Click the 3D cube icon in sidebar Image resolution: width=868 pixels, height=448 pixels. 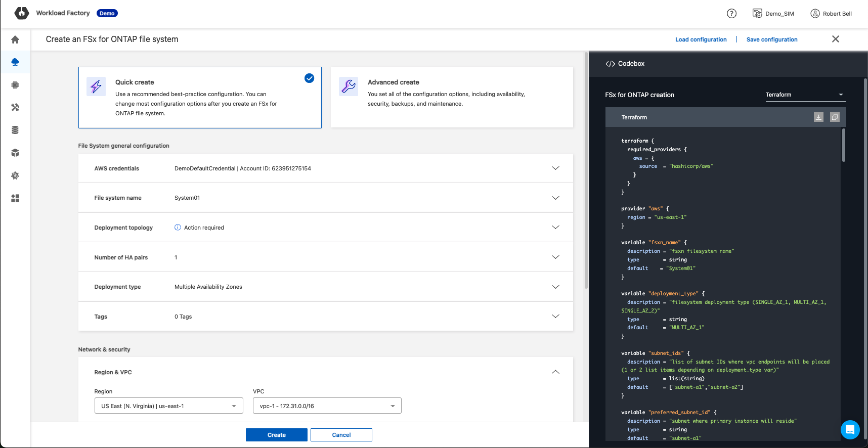pyautogui.click(x=15, y=153)
